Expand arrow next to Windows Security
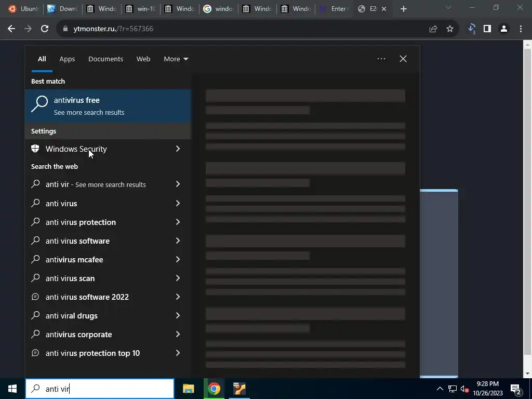 point(178,149)
